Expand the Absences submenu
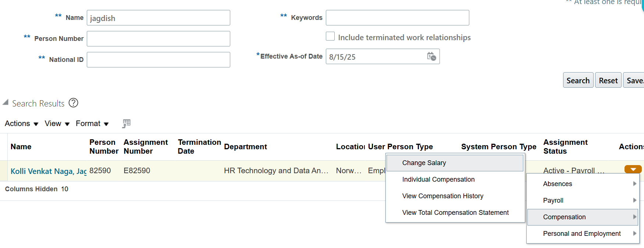The width and height of the screenshot is (644, 248). coord(583,184)
